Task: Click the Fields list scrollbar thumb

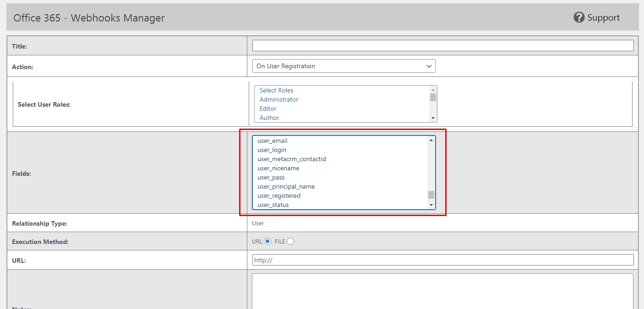Action: 431,195
